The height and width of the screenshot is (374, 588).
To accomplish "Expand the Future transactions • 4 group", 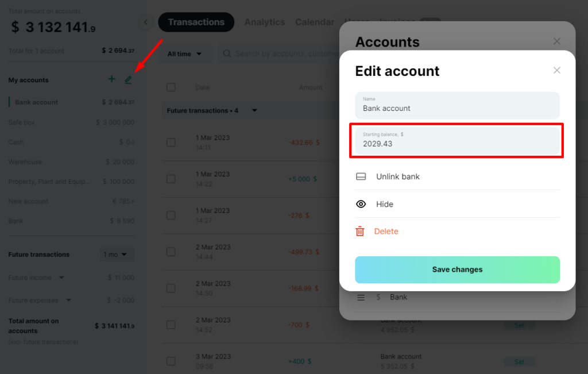I will (x=254, y=110).
